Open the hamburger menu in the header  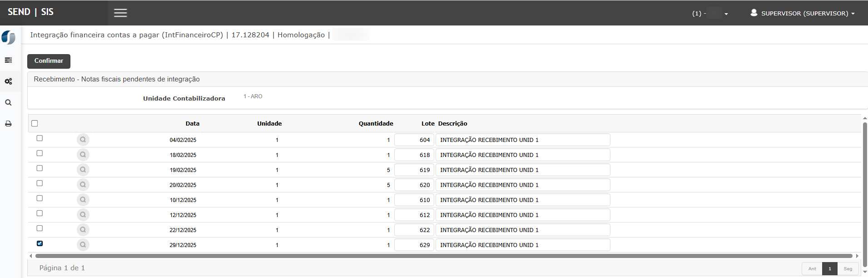[120, 13]
